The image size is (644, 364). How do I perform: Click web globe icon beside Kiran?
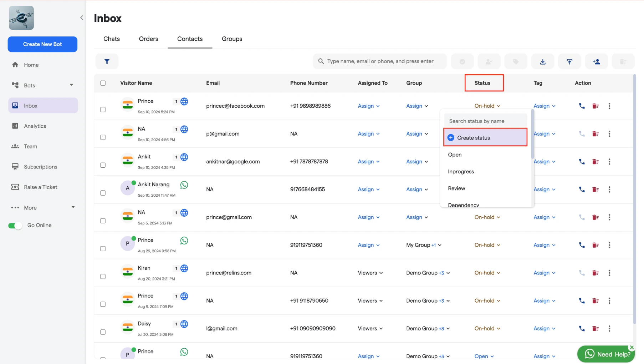(184, 268)
